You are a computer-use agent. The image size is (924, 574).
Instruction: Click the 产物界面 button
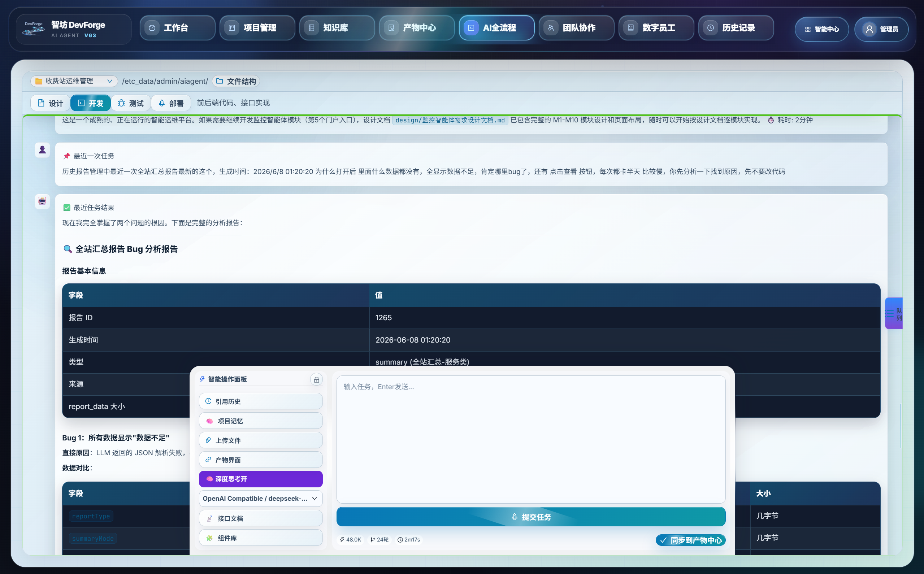point(261,460)
